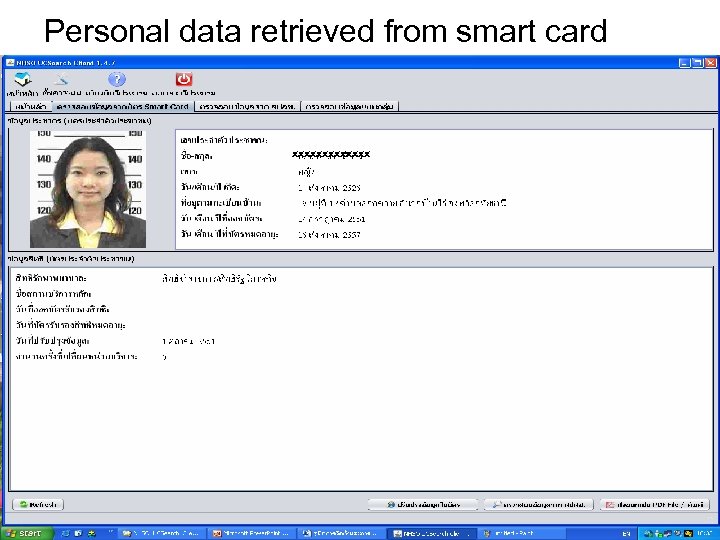The image size is (720, 540).
Task: Click the registered address text line
Action: coord(402,203)
